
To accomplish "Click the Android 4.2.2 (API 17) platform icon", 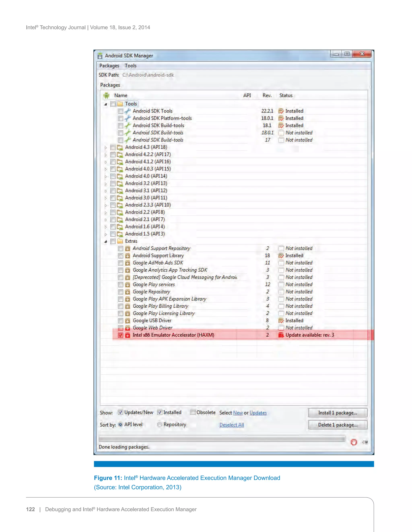I will click(x=120, y=155).
